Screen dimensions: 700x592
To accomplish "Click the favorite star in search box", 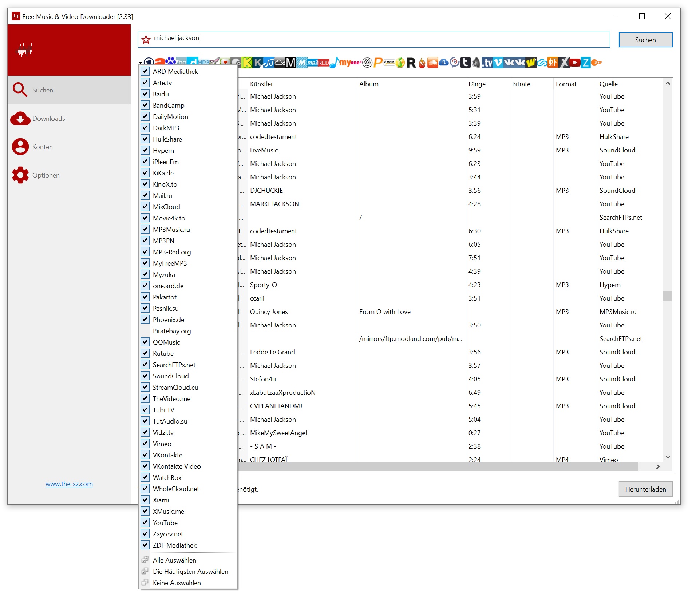I will click(146, 39).
